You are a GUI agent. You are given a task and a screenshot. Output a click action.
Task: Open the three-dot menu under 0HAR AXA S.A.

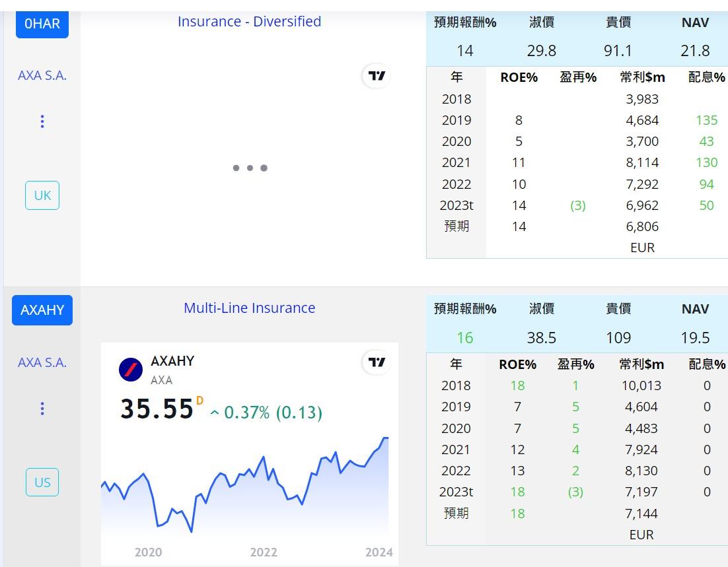42,121
